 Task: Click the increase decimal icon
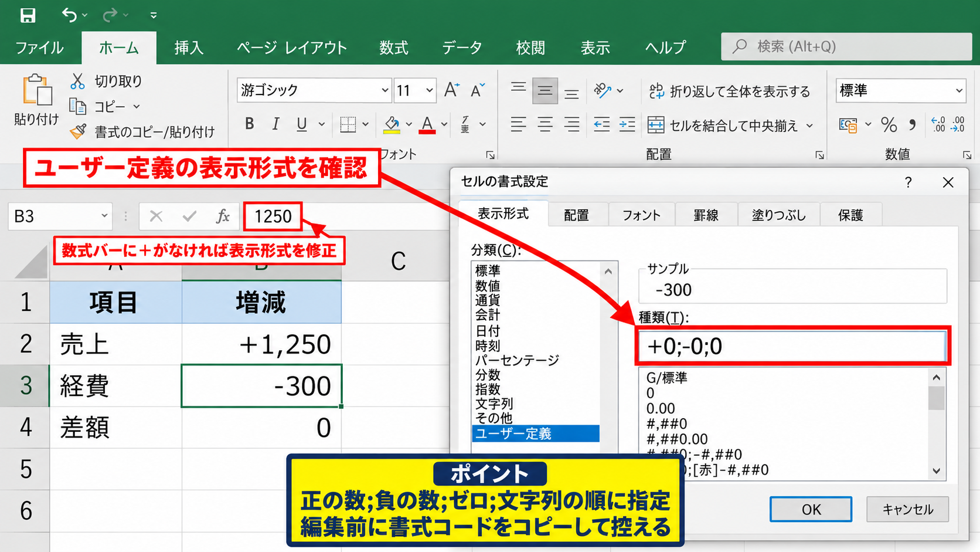click(938, 124)
